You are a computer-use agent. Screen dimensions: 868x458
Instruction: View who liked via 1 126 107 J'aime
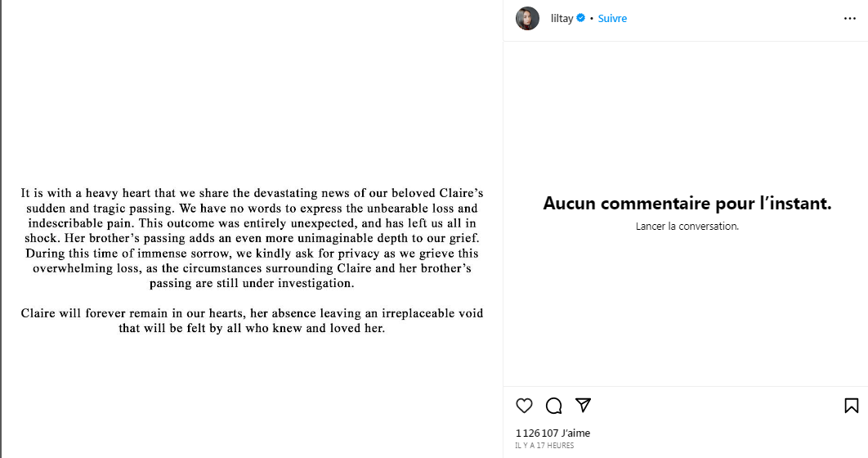point(553,433)
